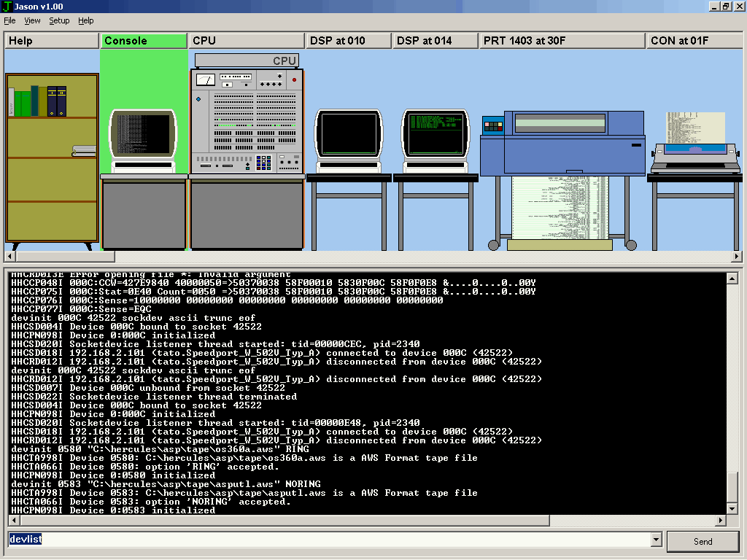This screenshot has height=560, width=747.
Task: Click the Jason app icon in title bar
Action: 7,7
